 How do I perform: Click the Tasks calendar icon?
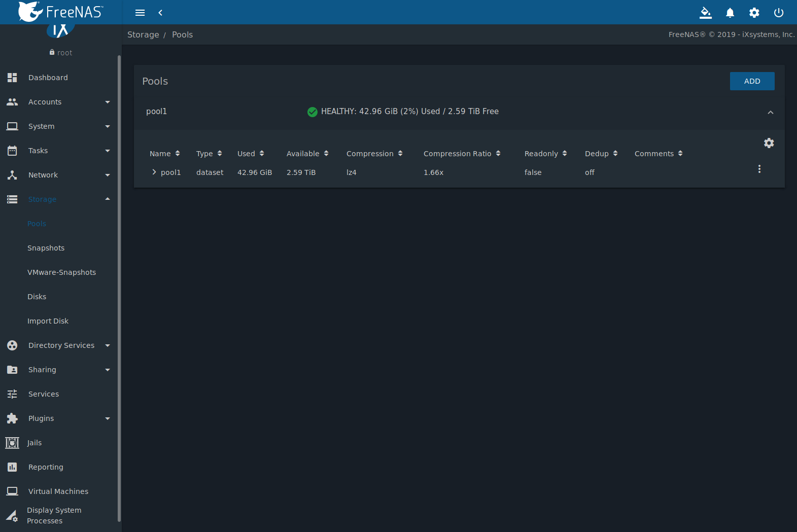12,151
